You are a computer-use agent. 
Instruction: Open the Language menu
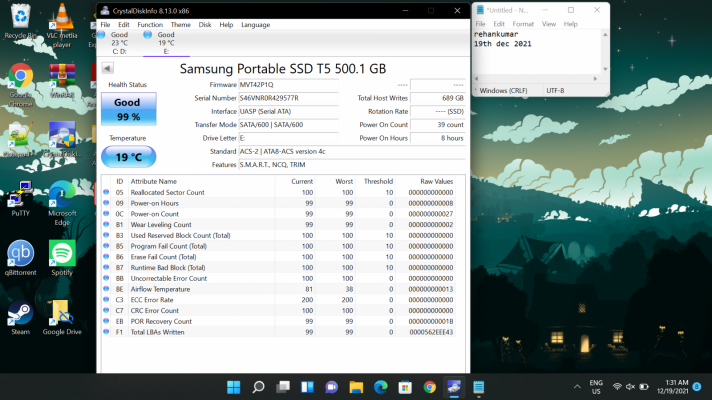point(255,25)
